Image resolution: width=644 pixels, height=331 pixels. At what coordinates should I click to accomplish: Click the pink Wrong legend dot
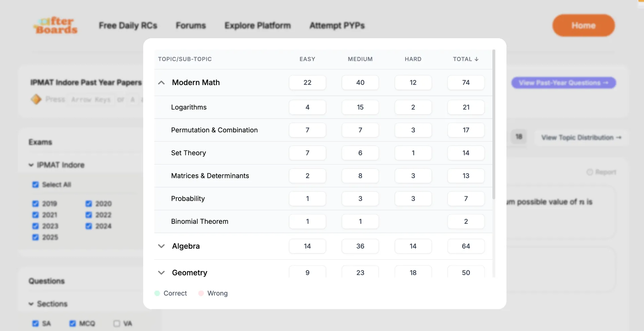[201, 293]
